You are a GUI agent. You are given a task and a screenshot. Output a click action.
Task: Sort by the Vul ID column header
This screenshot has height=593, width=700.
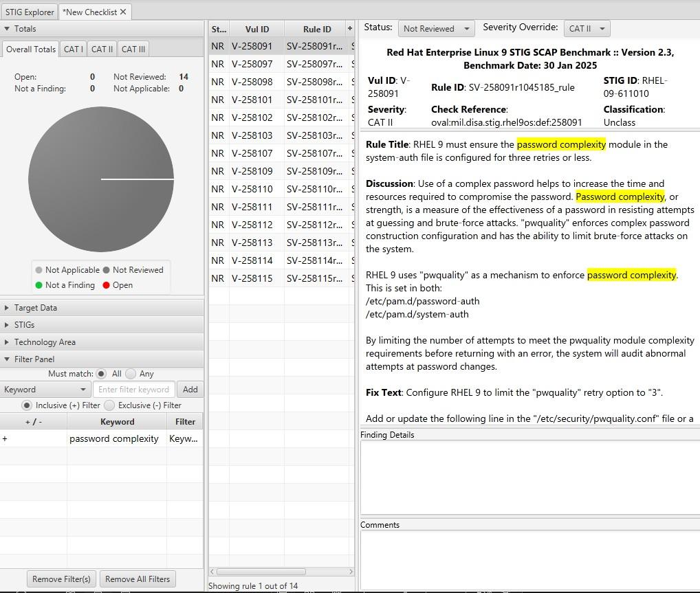pyautogui.click(x=256, y=29)
